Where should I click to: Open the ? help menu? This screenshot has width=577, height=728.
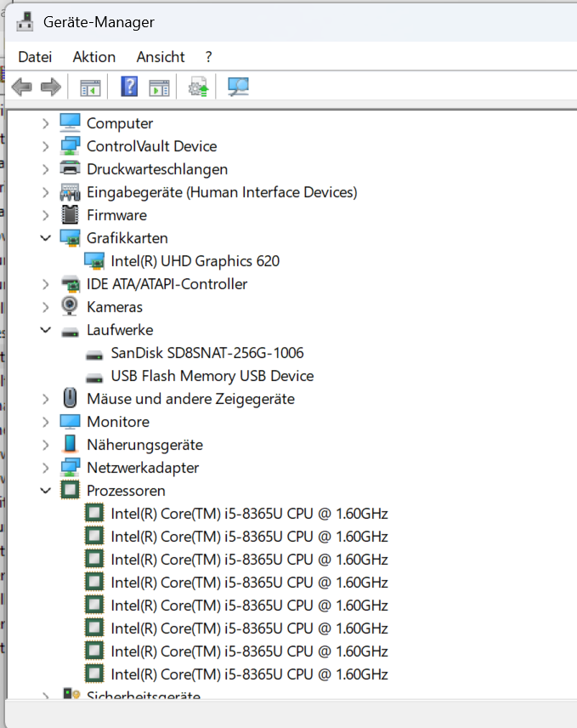click(209, 57)
